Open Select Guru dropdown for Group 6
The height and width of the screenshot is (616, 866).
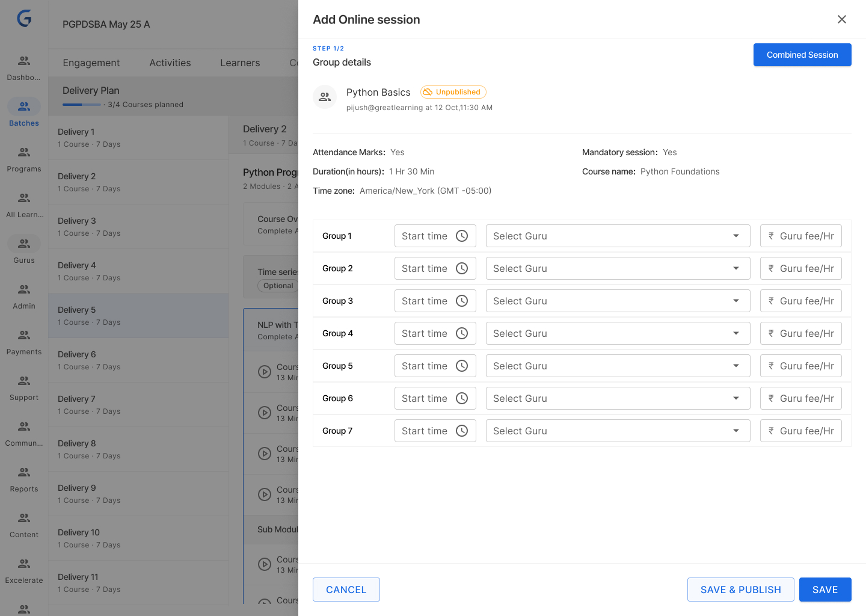[x=618, y=398]
